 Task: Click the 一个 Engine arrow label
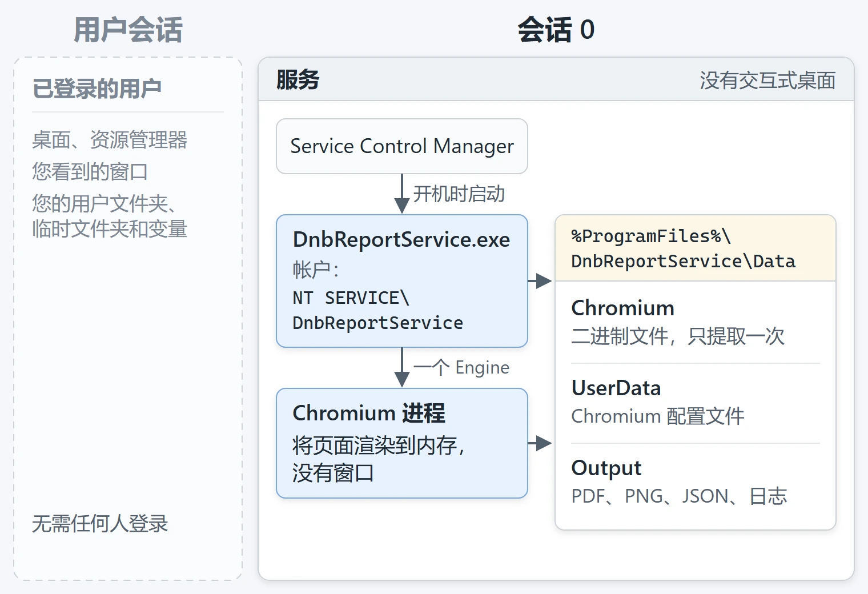[461, 367]
